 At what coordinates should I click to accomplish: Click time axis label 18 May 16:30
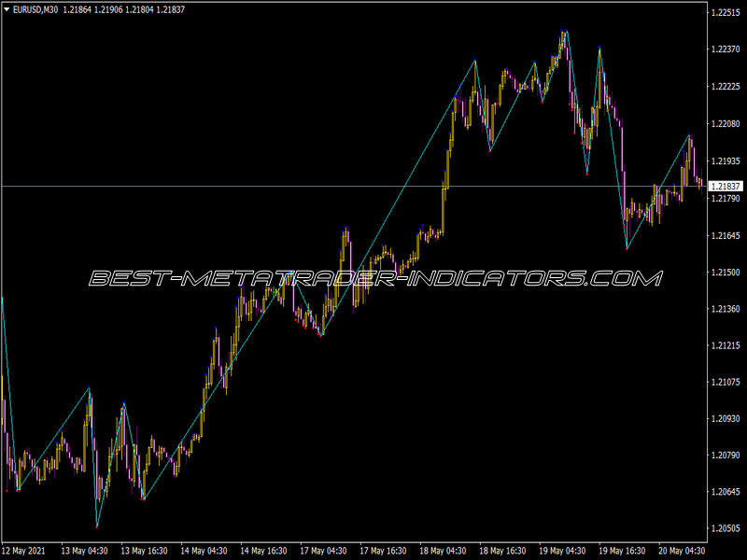(x=502, y=552)
